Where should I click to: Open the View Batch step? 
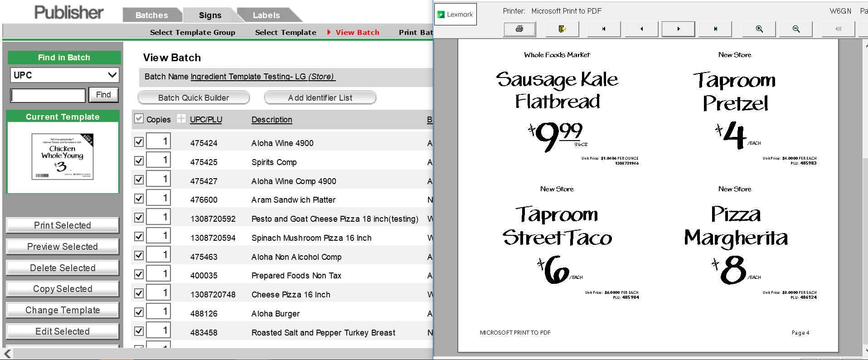357,32
